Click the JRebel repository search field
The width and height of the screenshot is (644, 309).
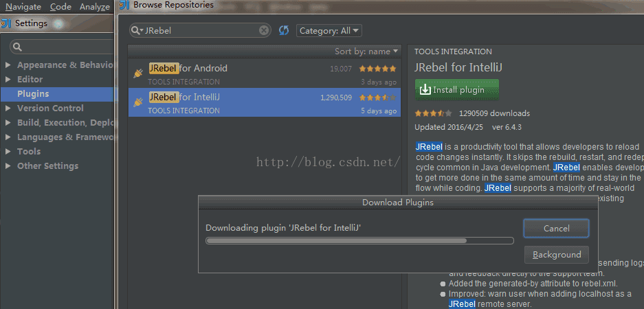point(201,30)
